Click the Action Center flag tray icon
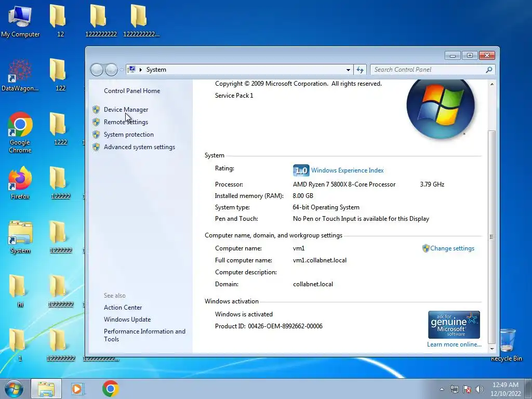Screen dimensions: 532x399 (467, 389)
